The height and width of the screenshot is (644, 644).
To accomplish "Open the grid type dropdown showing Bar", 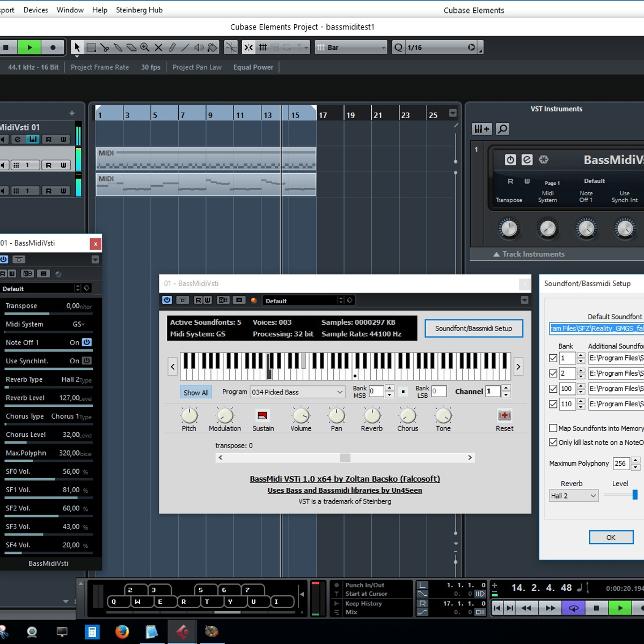I will [350, 47].
